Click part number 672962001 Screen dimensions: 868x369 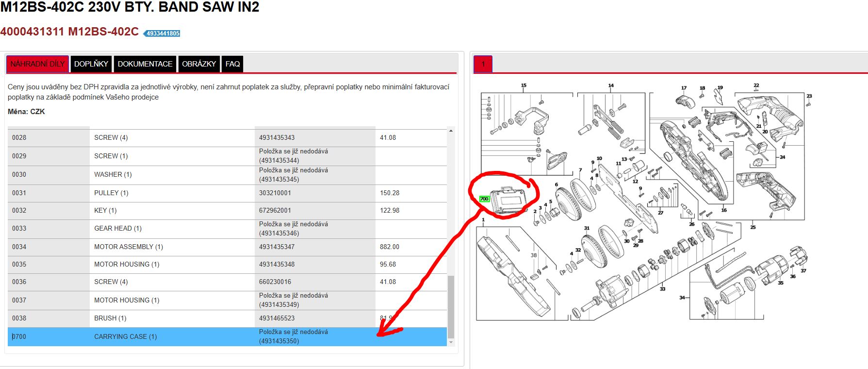tap(275, 211)
